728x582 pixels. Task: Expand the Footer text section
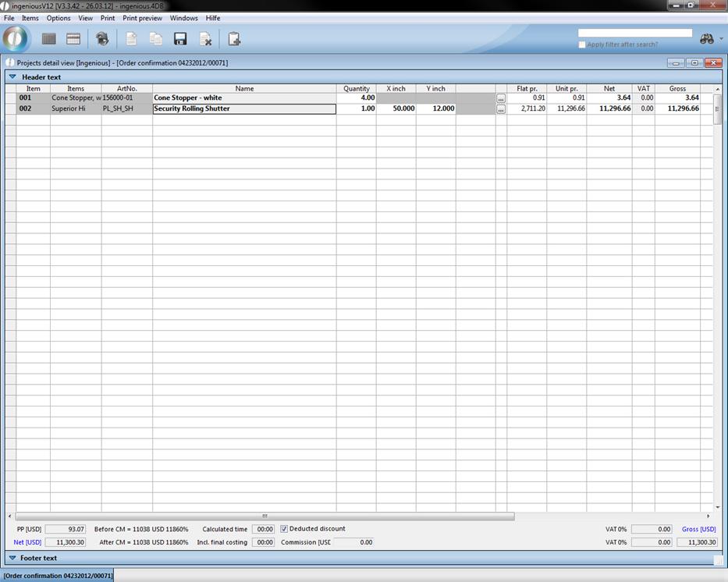tap(12, 558)
